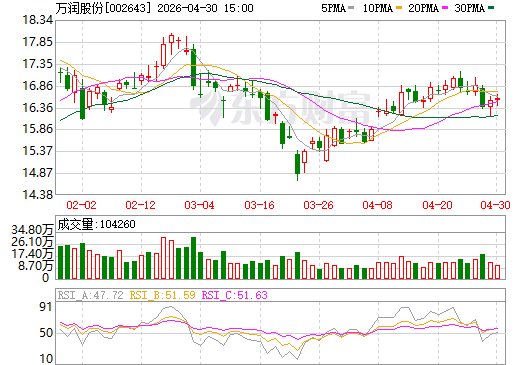This screenshot has height=365, width=520.
Task: Click the 14.38 price axis label
Action: point(37,195)
